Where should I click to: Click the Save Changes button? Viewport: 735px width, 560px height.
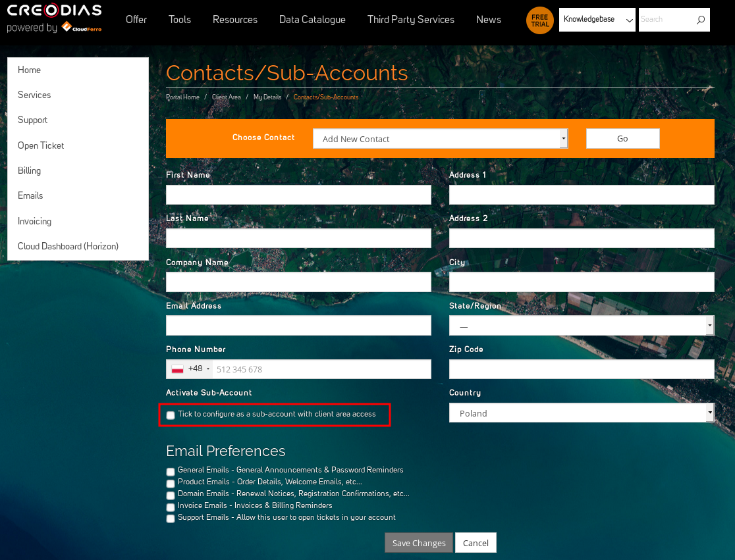[x=419, y=543]
